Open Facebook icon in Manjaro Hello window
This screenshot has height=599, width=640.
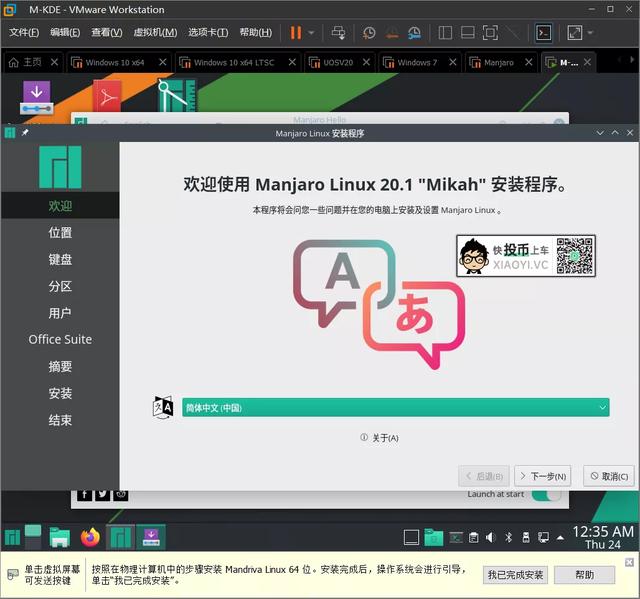coord(84,495)
